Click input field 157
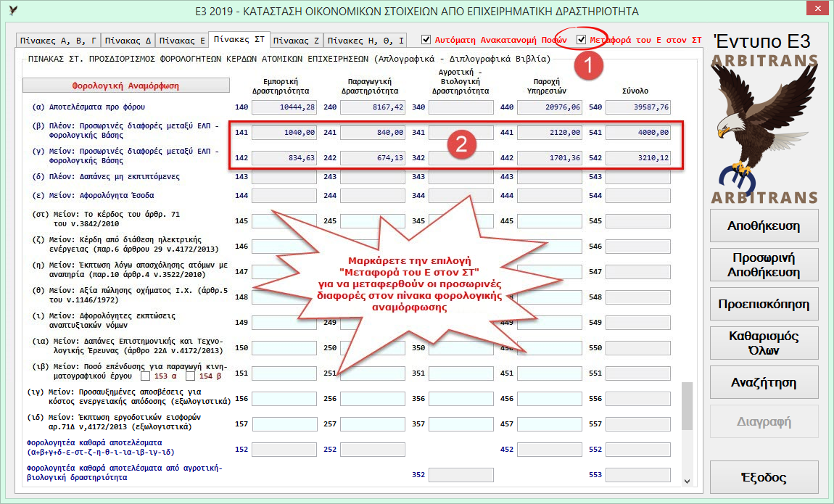The width and height of the screenshot is (834, 504). 284,424
